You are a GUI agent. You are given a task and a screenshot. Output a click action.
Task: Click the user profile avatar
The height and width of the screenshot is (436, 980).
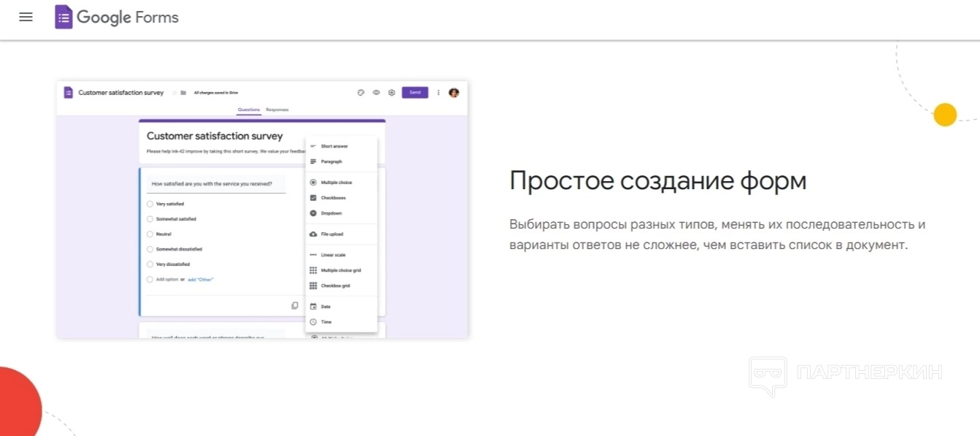454,93
